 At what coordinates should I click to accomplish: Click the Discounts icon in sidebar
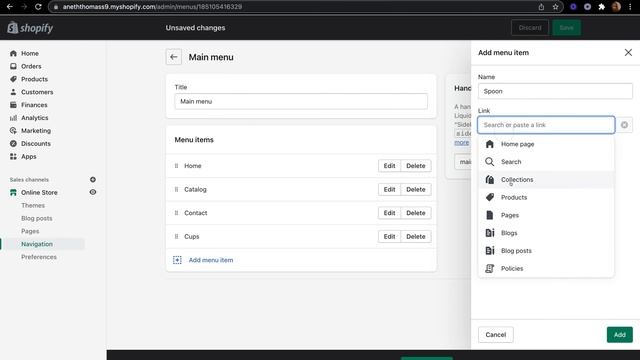pyautogui.click(x=13, y=144)
